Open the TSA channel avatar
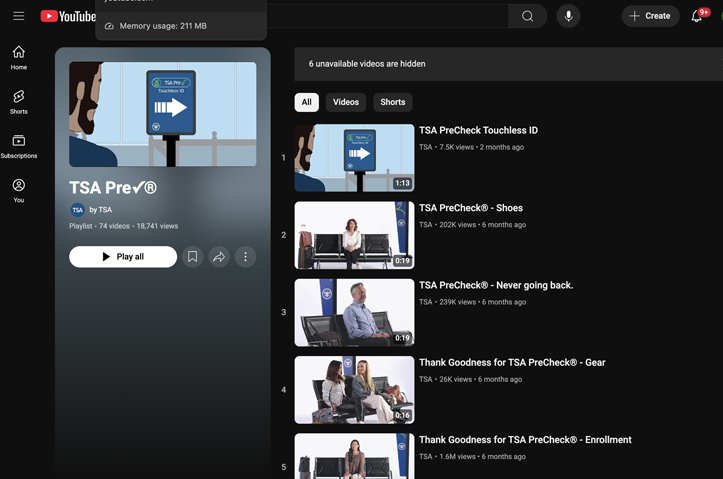This screenshot has height=479, width=723. 77,210
